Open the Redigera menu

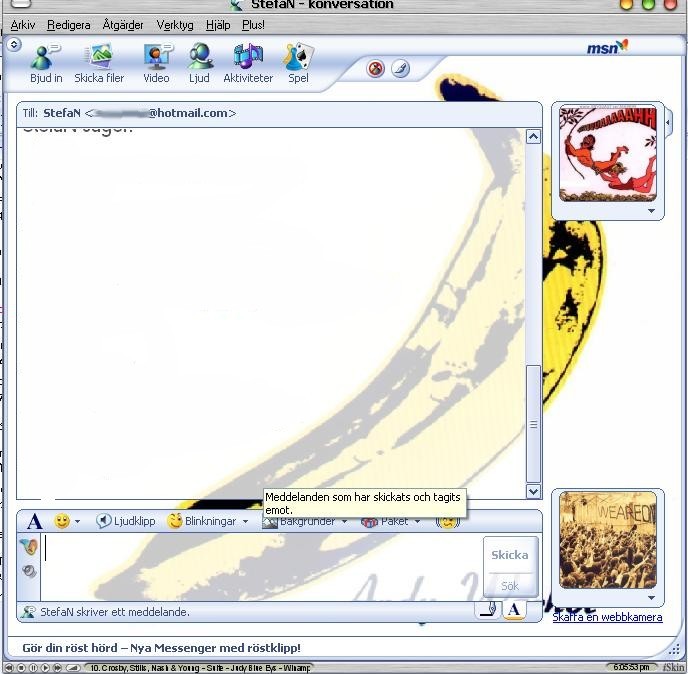pos(68,25)
